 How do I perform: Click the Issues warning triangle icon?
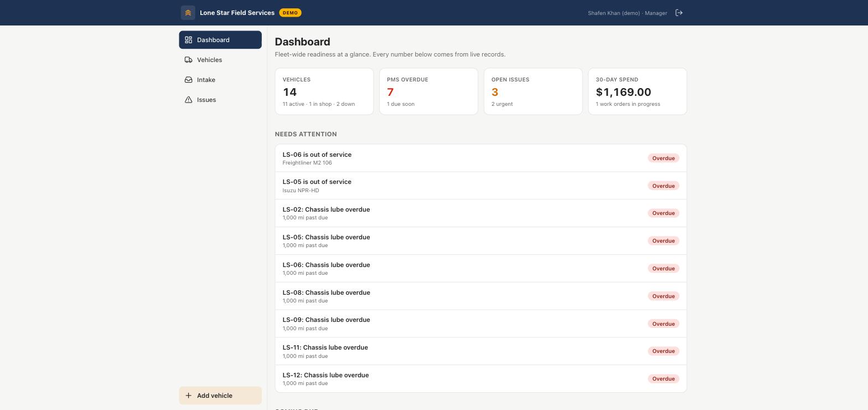[188, 100]
